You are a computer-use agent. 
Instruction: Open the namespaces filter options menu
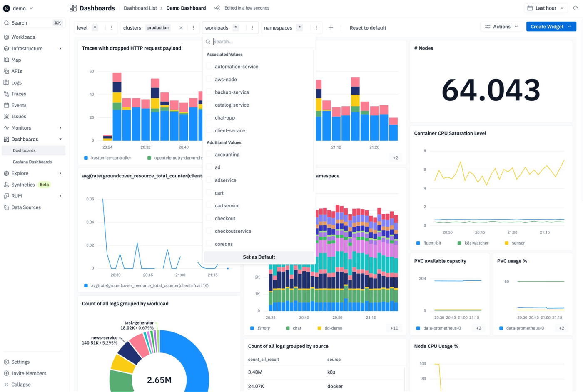click(x=316, y=28)
